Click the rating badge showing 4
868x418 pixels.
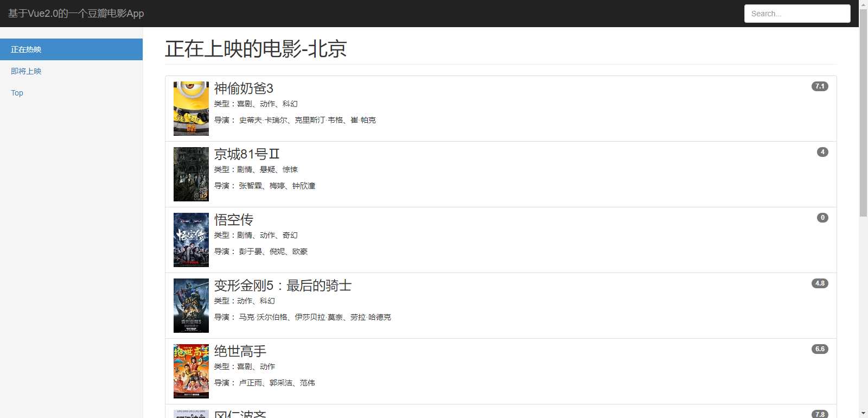pyautogui.click(x=822, y=152)
